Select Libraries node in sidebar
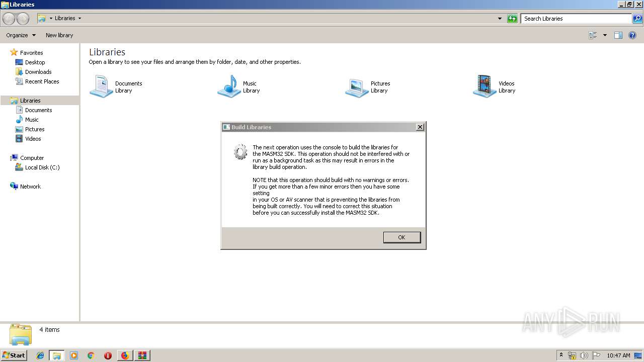This screenshot has height=362, width=644. [30, 101]
